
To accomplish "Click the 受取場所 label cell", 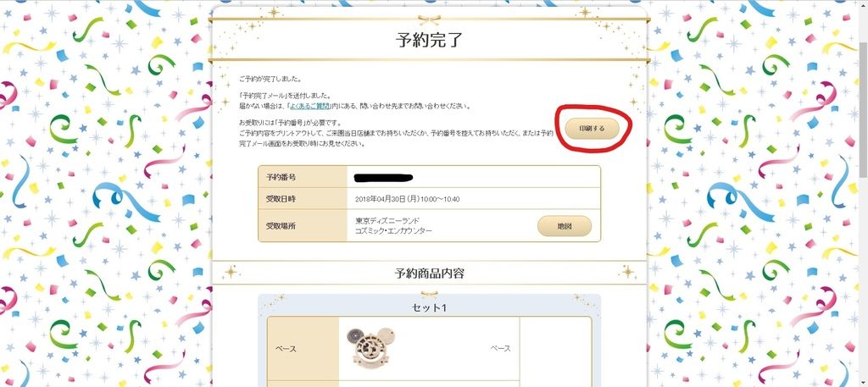I will (303, 226).
